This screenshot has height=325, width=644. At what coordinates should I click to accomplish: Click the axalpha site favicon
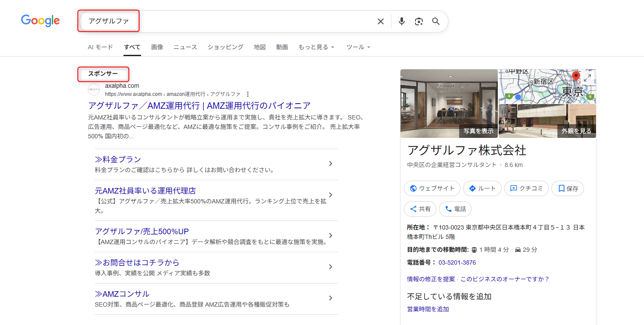point(94,89)
